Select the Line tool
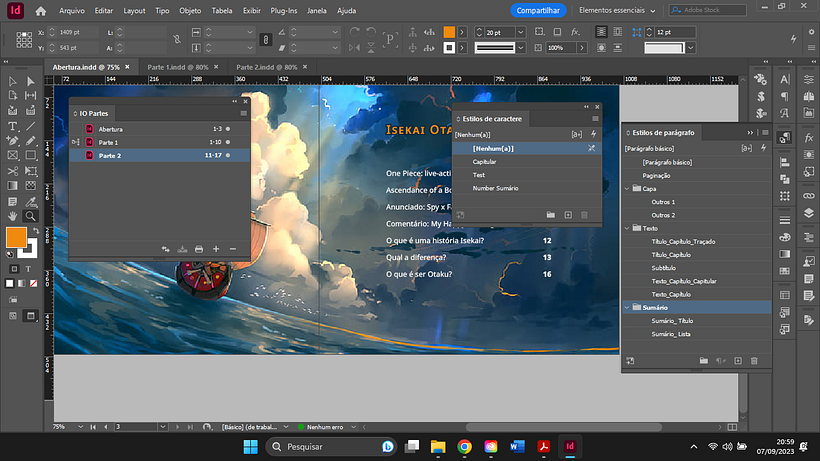Image resolution: width=820 pixels, height=461 pixels. tap(30, 126)
